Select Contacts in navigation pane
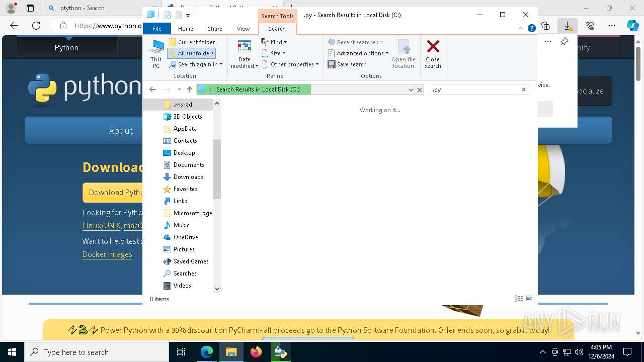Image resolution: width=644 pixels, height=362 pixels. pos(180,141)
